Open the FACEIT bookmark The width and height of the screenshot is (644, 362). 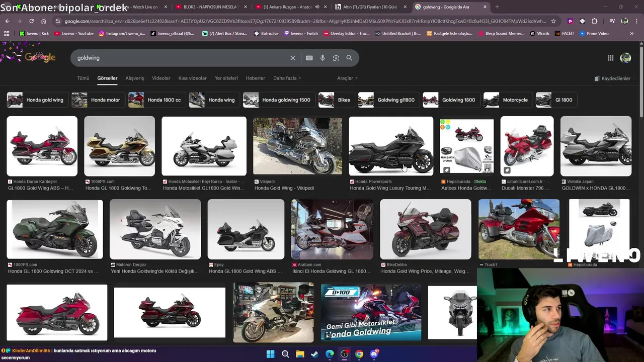tap(565, 33)
